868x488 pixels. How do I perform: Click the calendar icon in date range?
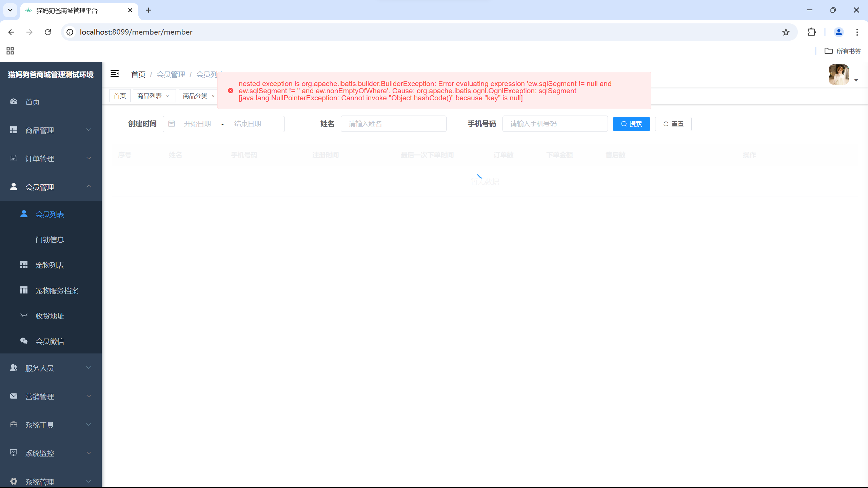click(172, 124)
